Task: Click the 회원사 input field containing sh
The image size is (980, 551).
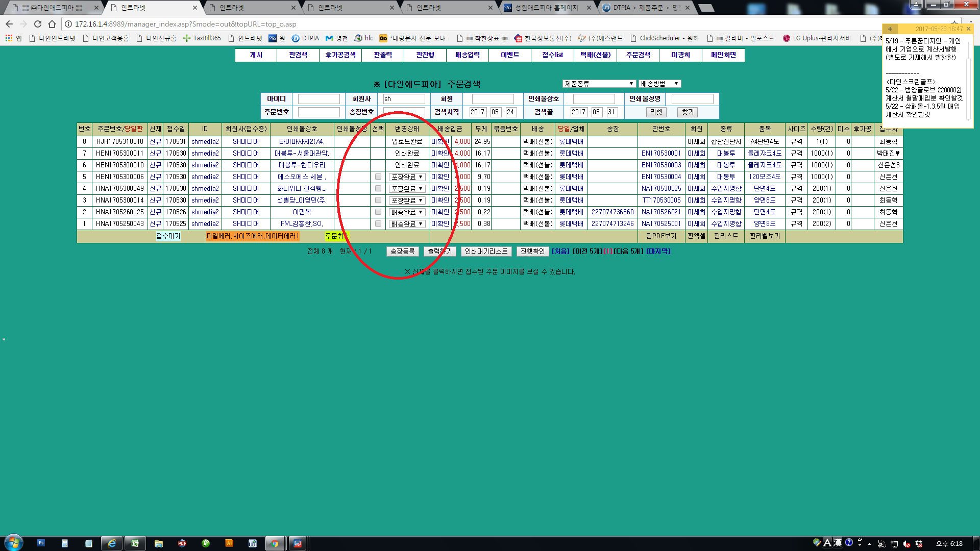Action: click(404, 99)
